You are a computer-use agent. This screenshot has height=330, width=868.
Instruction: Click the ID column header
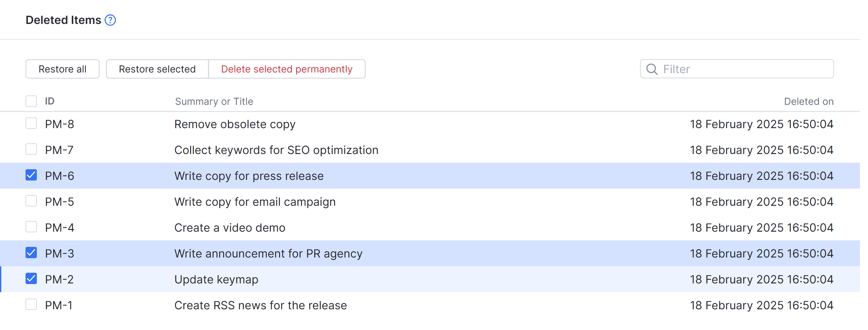click(50, 102)
